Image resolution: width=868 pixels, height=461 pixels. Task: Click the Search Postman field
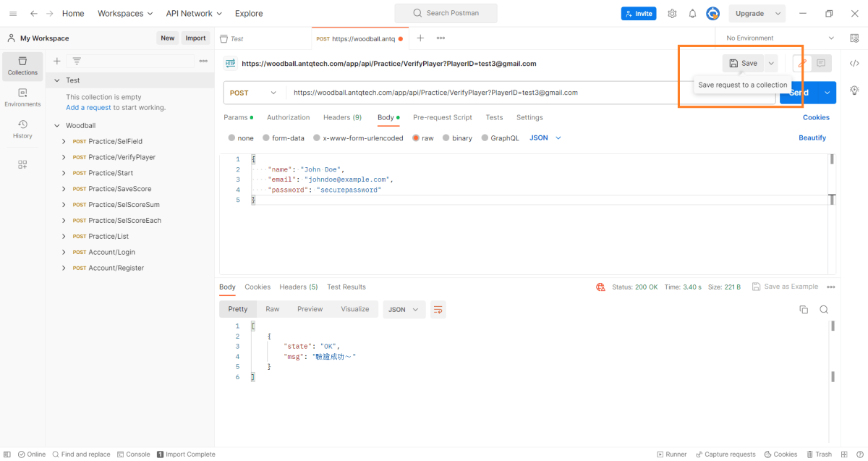[x=446, y=13]
